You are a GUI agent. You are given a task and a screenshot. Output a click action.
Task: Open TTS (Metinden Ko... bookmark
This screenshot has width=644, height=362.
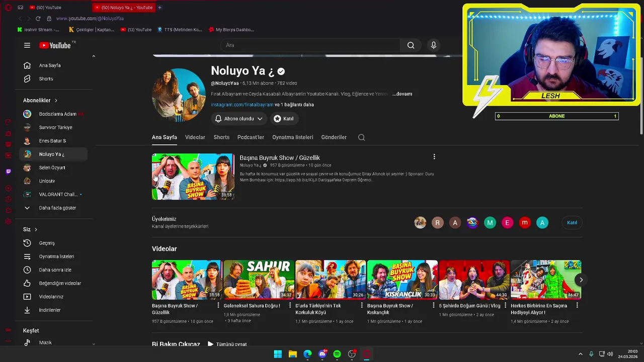point(180,30)
